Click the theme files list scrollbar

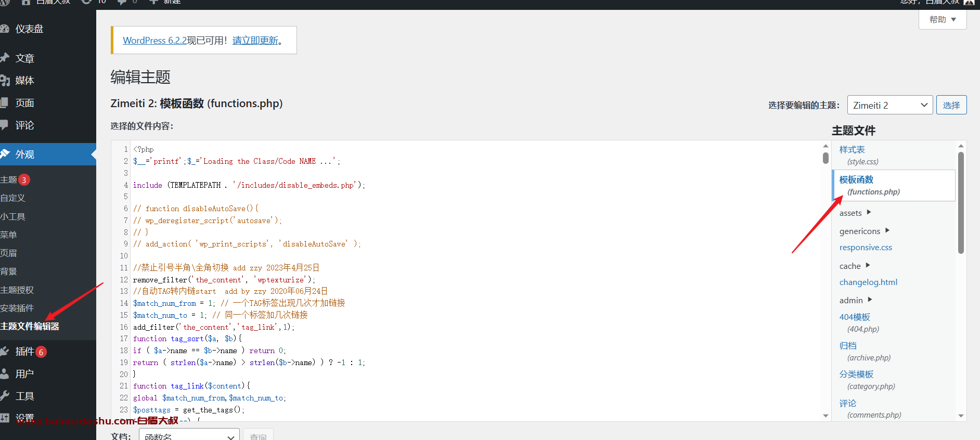tap(961, 203)
